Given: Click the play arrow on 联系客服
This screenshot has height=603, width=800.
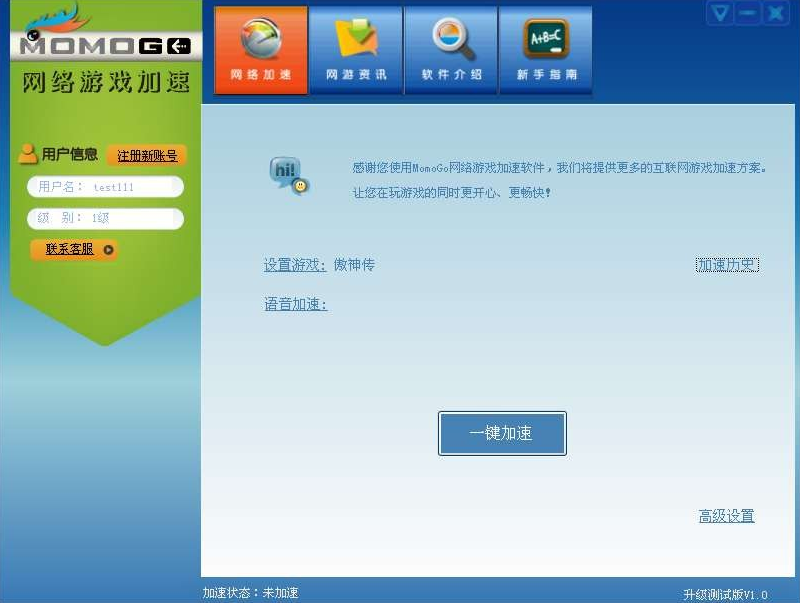Looking at the screenshot, I should point(108,250).
